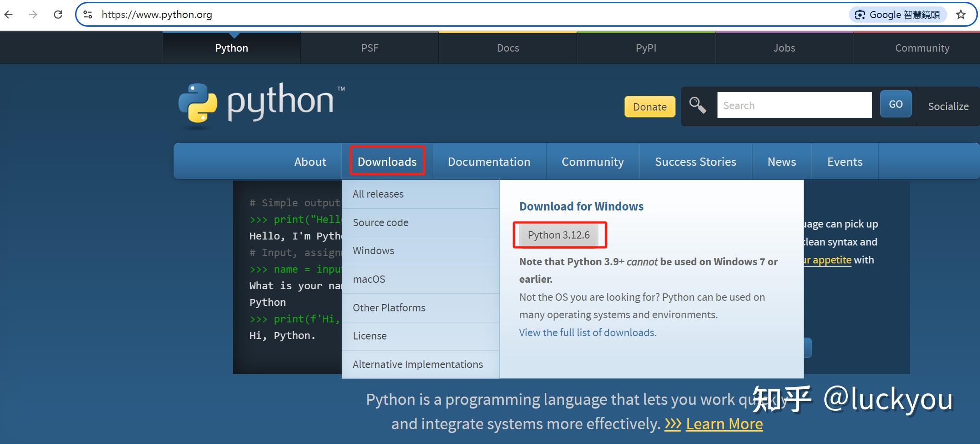This screenshot has width=980, height=444.
Task: Follow the Learn More link
Action: click(x=724, y=424)
